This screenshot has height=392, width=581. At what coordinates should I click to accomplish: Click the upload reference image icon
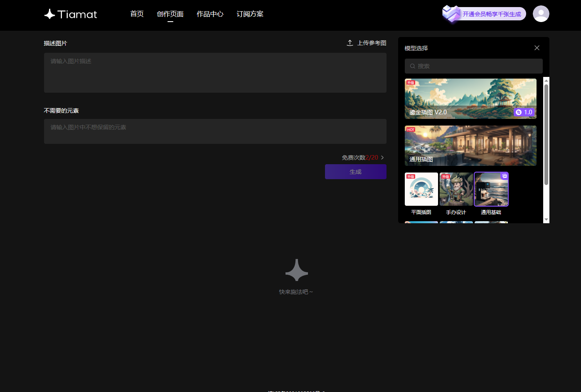(x=350, y=43)
